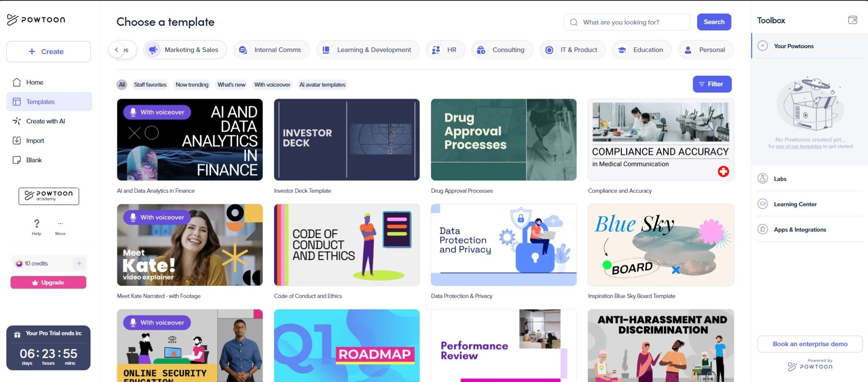This screenshot has width=868, height=382.
Task: Click the Pro Trial countdown card
Action: point(48,348)
